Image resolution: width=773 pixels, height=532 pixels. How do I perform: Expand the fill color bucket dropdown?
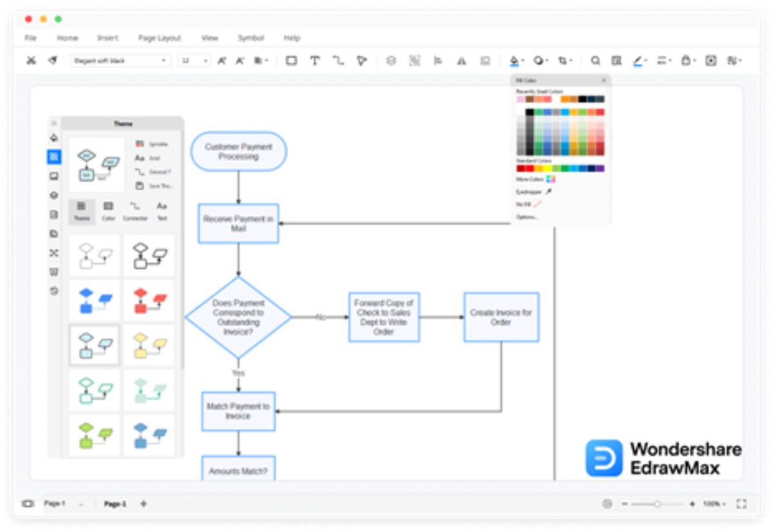522,61
